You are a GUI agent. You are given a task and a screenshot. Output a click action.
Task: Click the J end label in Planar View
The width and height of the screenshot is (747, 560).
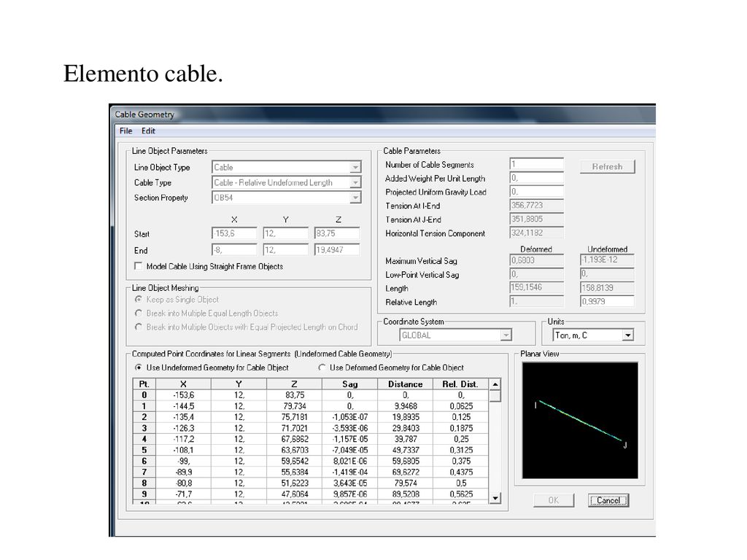(625, 446)
